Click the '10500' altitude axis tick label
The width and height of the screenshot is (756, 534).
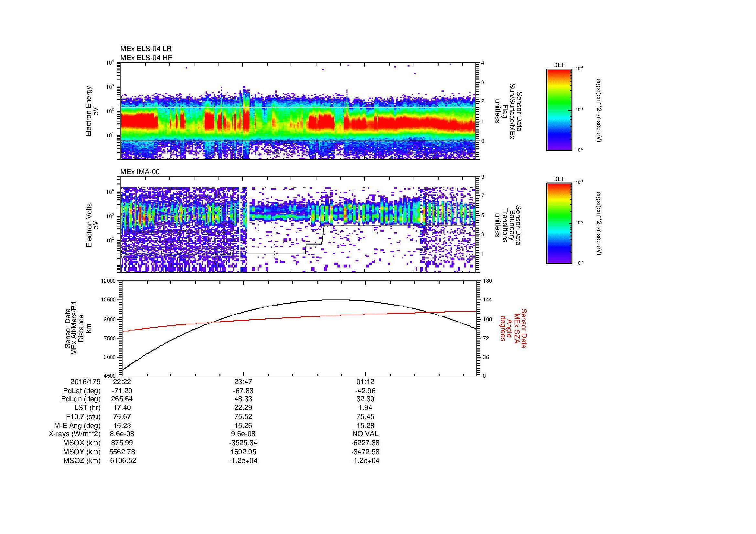[109, 300]
